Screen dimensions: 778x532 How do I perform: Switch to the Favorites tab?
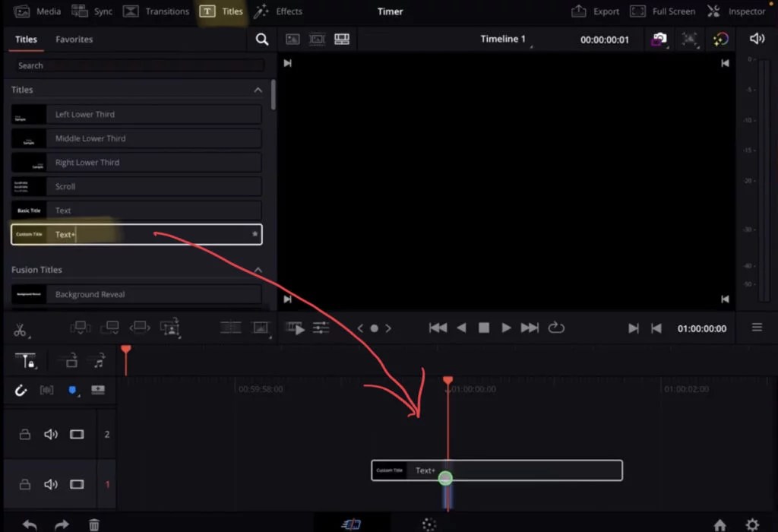click(74, 39)
